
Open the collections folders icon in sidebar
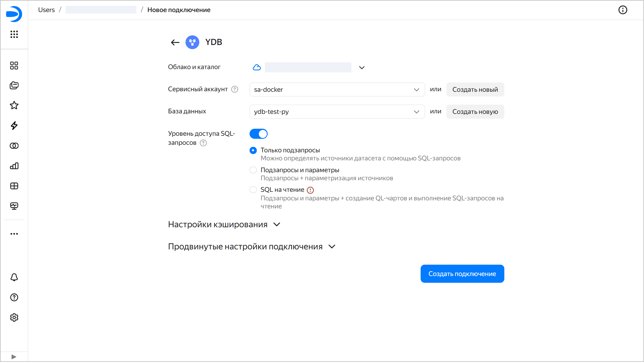[14, 85]
